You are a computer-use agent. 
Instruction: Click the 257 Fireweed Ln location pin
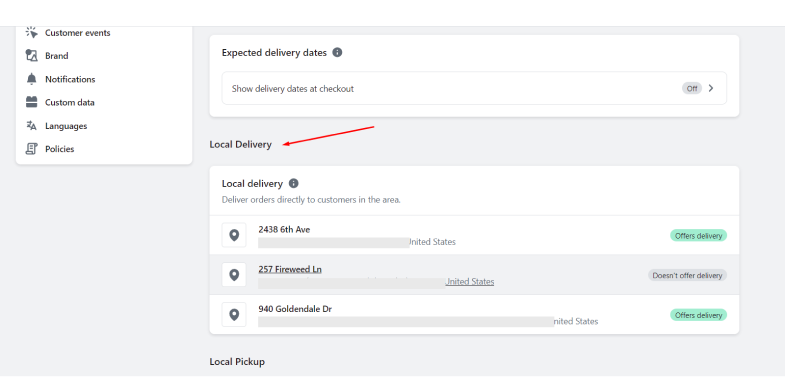click(234, 274)
